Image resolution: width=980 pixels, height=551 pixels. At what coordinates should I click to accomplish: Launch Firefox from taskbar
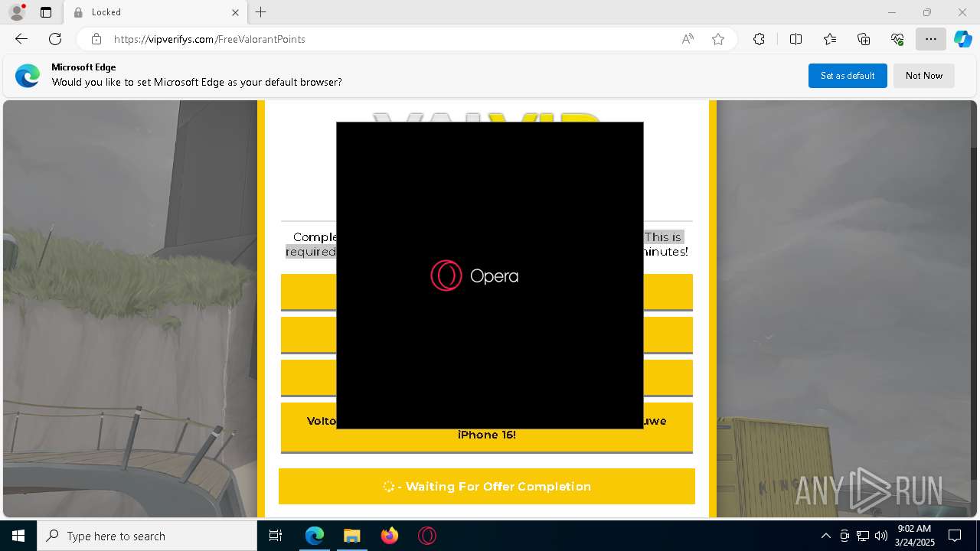390,536
